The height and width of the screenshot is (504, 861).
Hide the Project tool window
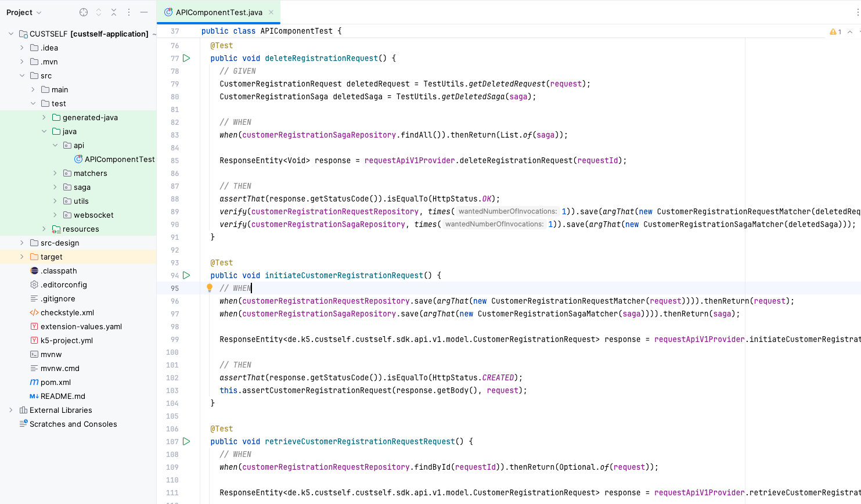143,12
